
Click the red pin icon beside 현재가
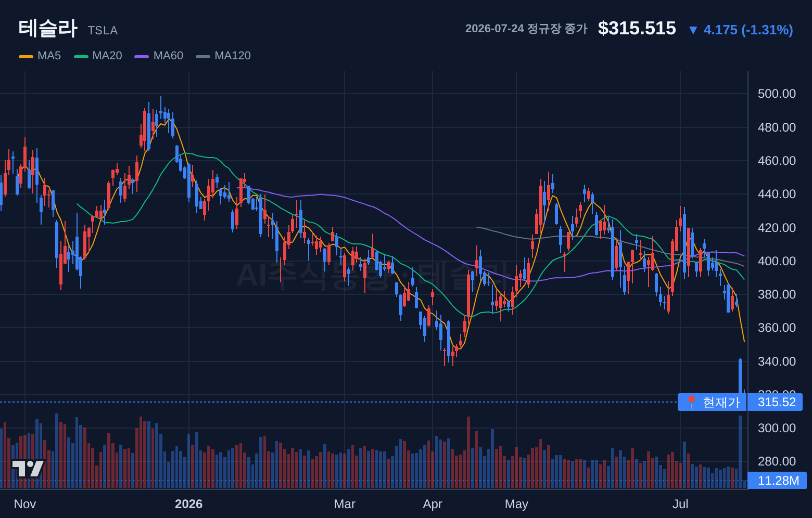click(691, 402)
